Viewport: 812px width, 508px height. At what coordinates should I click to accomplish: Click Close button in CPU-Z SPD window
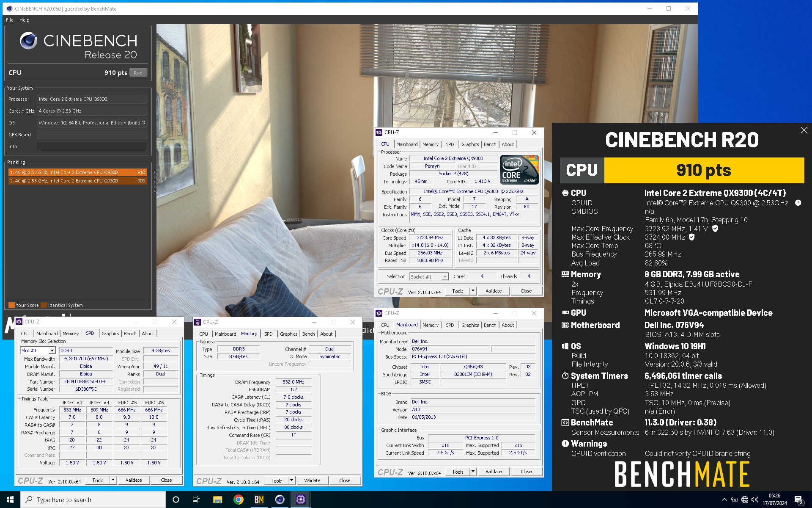click(x=166, y=480)
